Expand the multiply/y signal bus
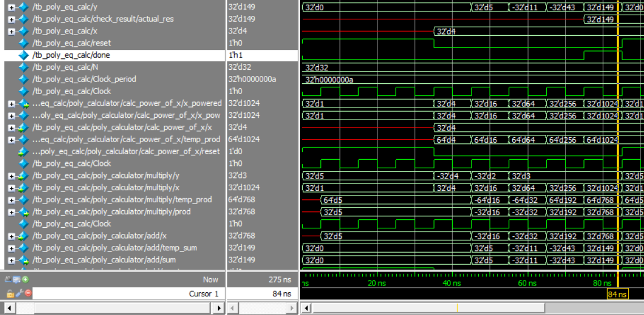644x315 pixels. [x=11, y=176]
